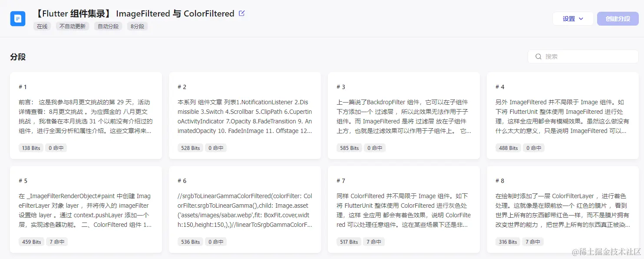The image size is (644, 259).
Task: Open segment card # 7
Action: pyautogui.click(x=404, y=209)
